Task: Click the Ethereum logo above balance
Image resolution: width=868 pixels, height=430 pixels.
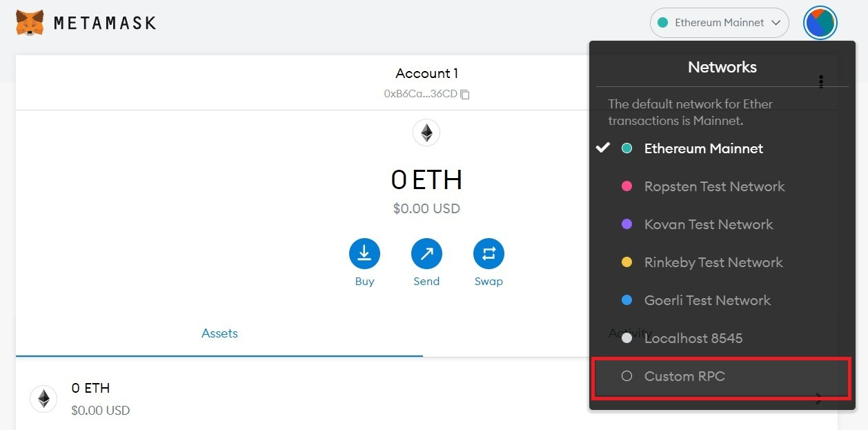Action: [x=426, y=133]
